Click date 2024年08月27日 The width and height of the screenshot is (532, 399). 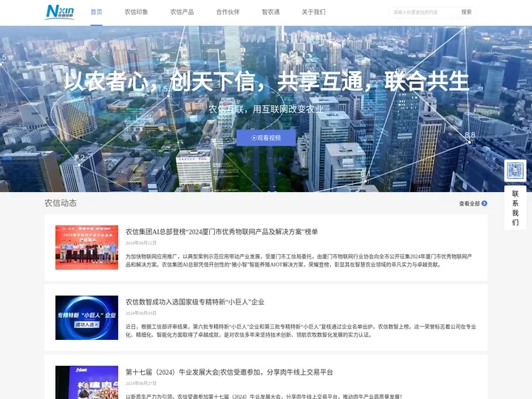[x=141, y=383]
